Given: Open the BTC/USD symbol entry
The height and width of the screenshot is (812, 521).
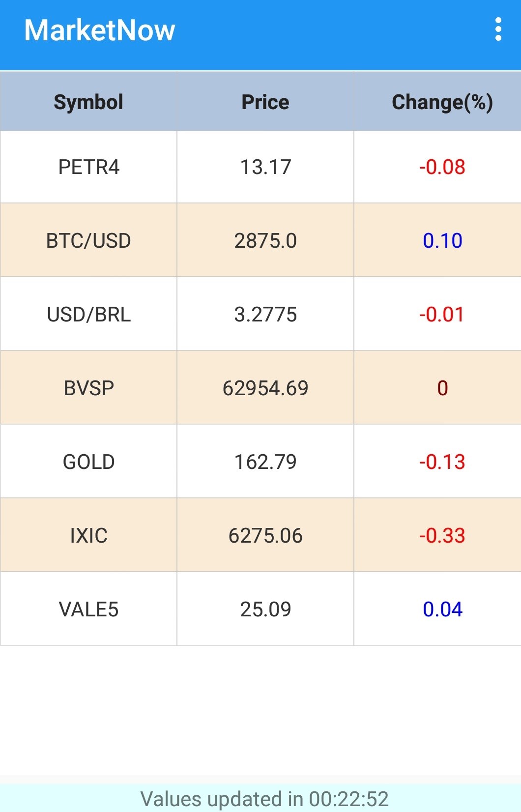Looking at the screenshot, I should point(88,241).
